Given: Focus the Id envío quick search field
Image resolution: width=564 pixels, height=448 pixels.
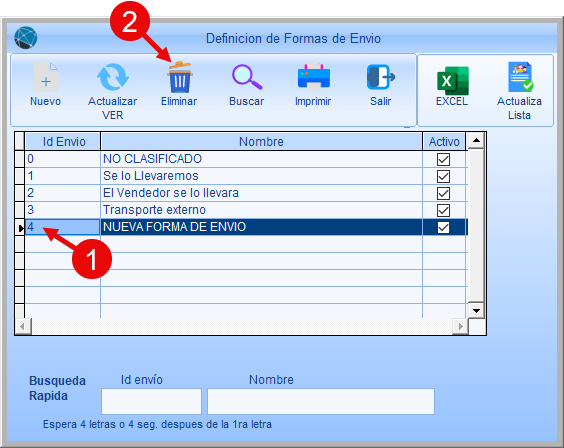Looking at the screenshot, I should [151, 401].
